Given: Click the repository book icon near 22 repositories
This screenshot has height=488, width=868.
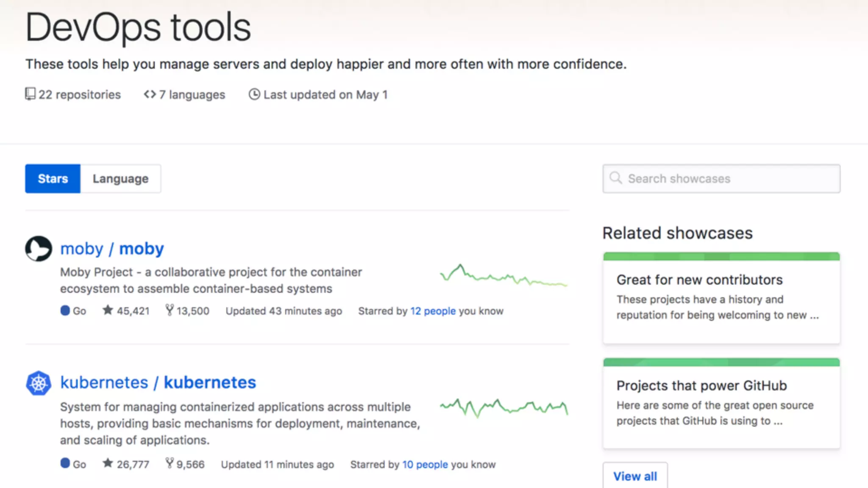Looking at the screenshot, I should pyautogui.click(x=30, y=94).
